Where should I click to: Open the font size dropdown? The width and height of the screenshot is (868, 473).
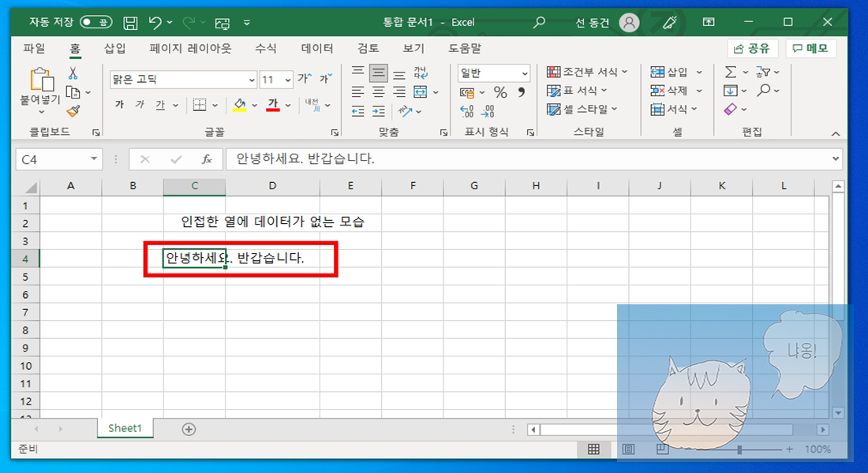coord(288,80)
